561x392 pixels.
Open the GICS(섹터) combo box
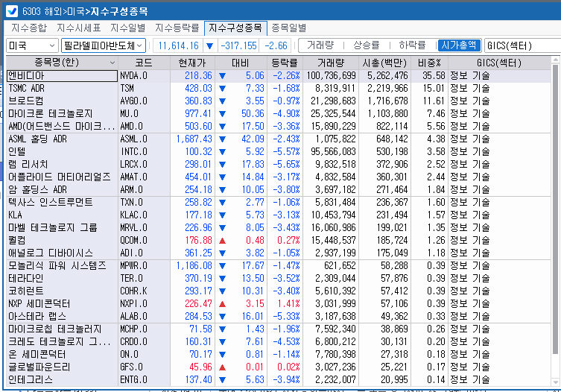(522, 45)
